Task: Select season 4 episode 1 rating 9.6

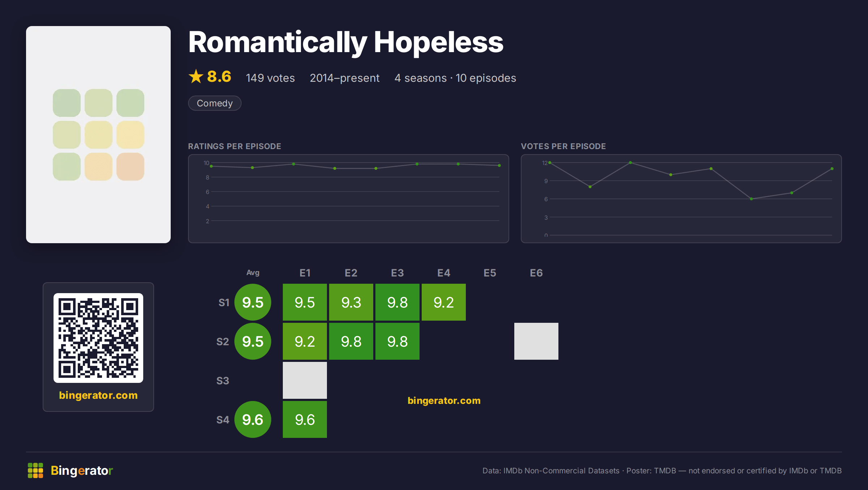Action: (x=305, y=419)
